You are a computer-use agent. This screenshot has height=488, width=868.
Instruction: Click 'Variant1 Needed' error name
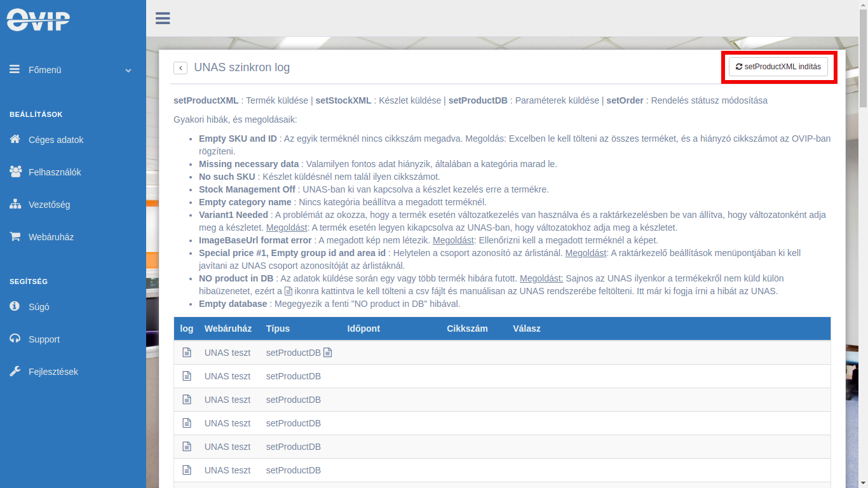[233, 215]
